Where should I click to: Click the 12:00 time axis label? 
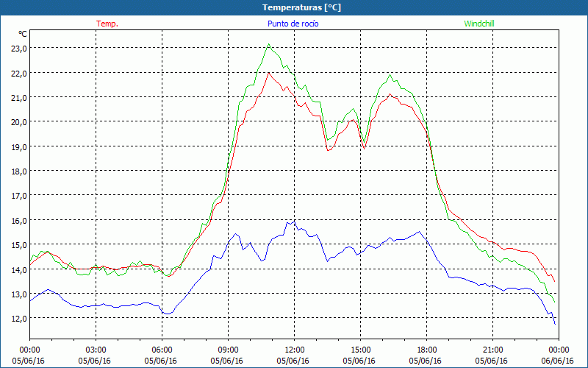pos(295,350)
